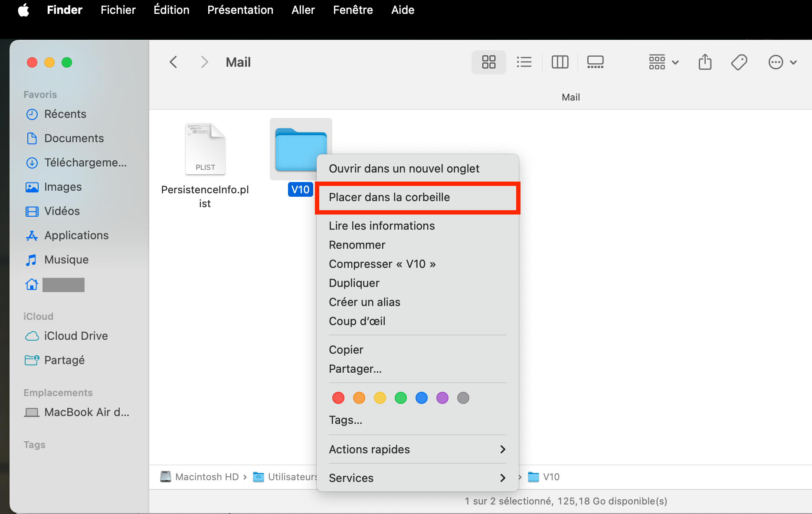812x514 pixels.
Task: Click Utilisateurs in the path bar
Action: pos(285,477)
